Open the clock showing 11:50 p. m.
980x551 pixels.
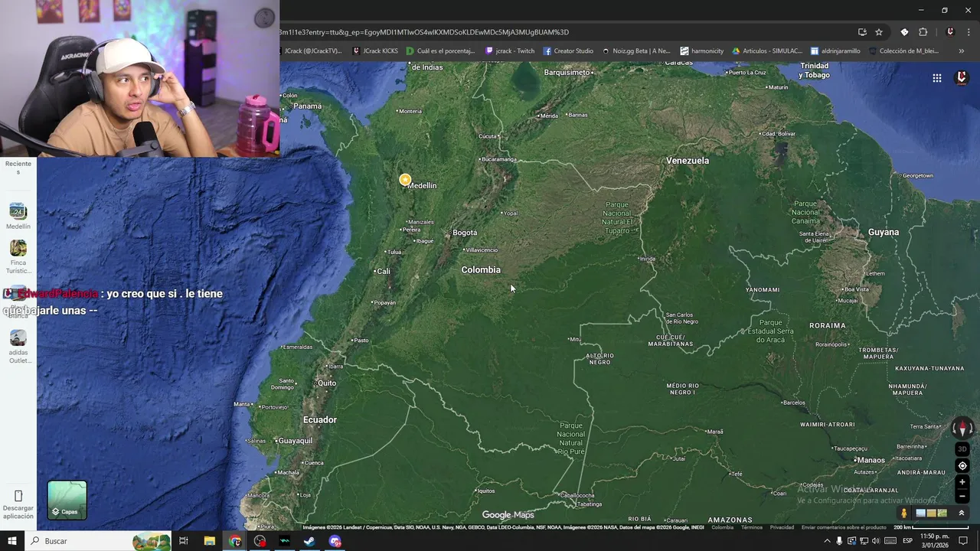[934, 541]
